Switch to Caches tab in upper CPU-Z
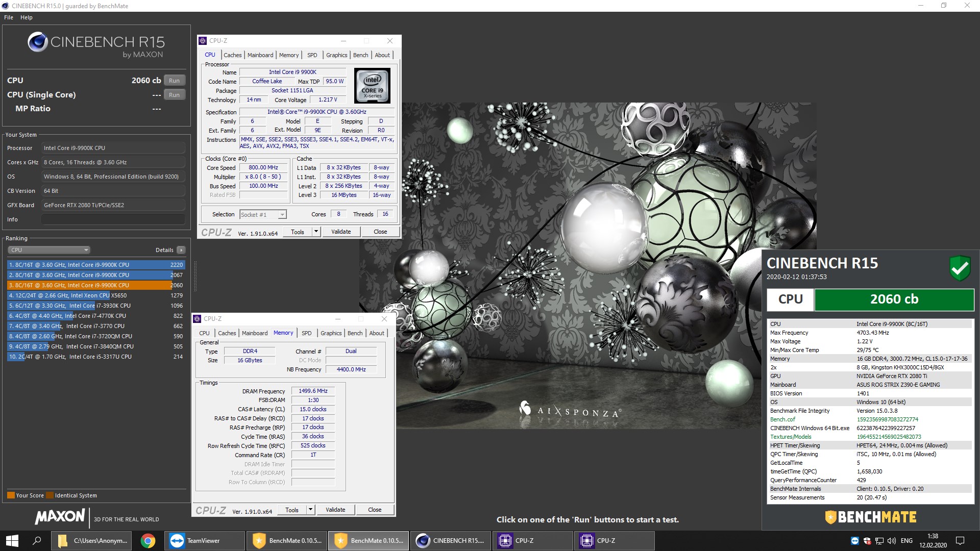Viewport: 980px width, 551px height. [233, 55]
